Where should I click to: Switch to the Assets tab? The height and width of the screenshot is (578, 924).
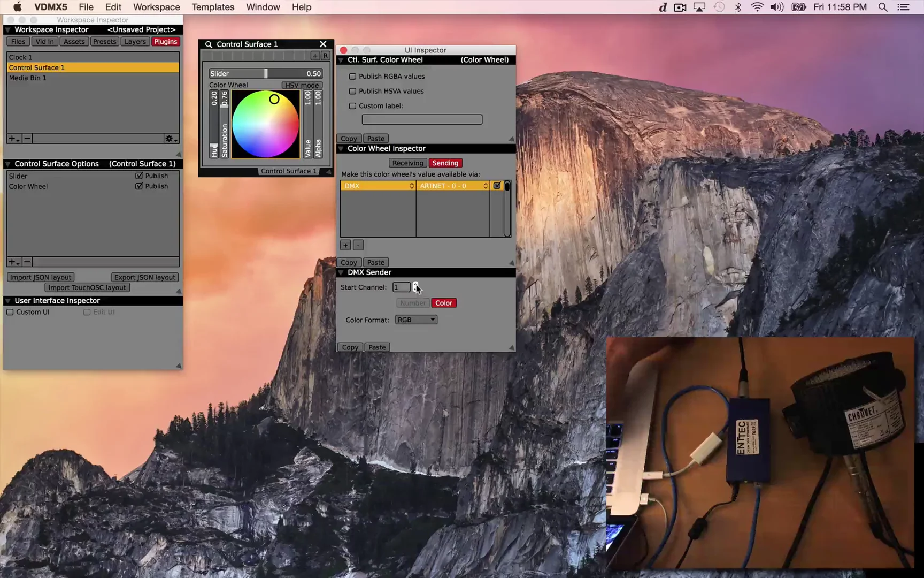tap(74, 42)
